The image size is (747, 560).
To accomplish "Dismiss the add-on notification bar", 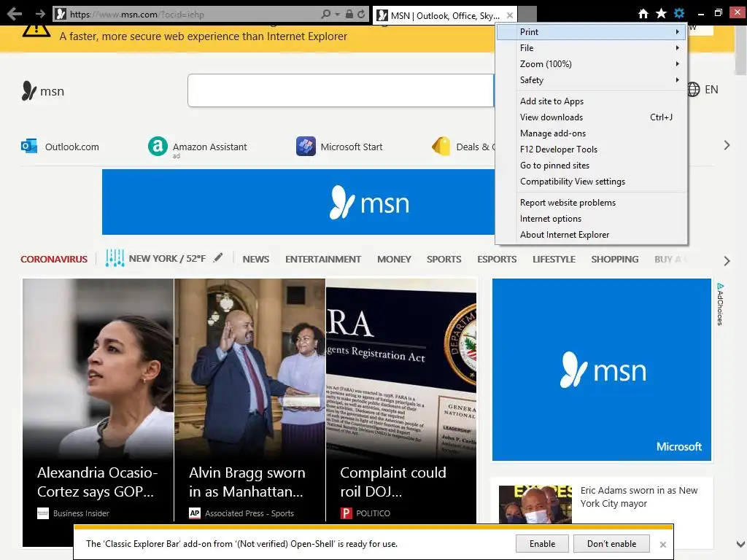I will pyautogui.click(x=662, y=544).
